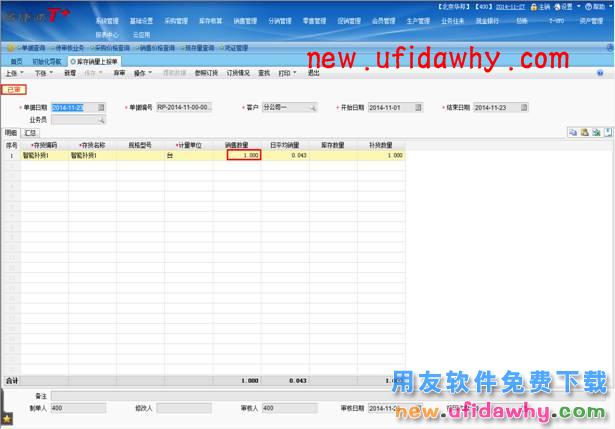Click the 日平均销量 cell showing 0.043

pyautogui.click(x=285, y=155)
